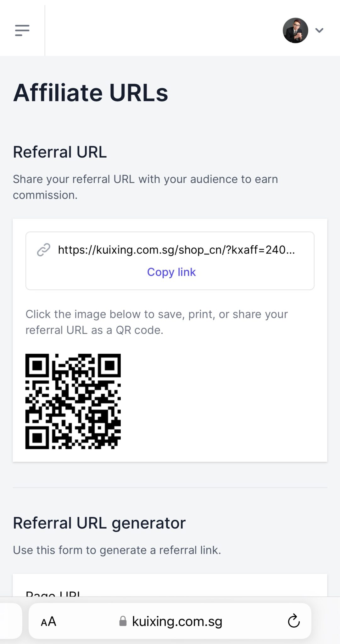Click the chain link icon
Image resolution: width=340 pixels, height=644 pixels.
point(43,250)
